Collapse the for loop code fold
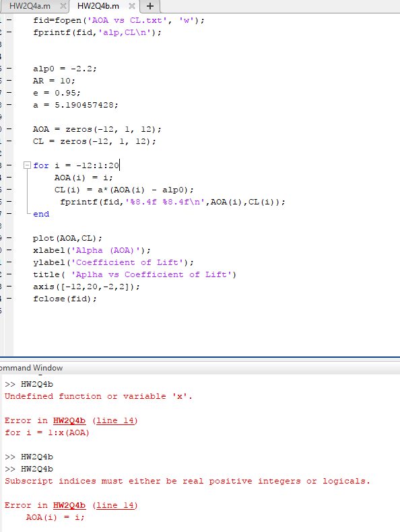The width and height of the screenshot is (400, 532). point(27,165)
